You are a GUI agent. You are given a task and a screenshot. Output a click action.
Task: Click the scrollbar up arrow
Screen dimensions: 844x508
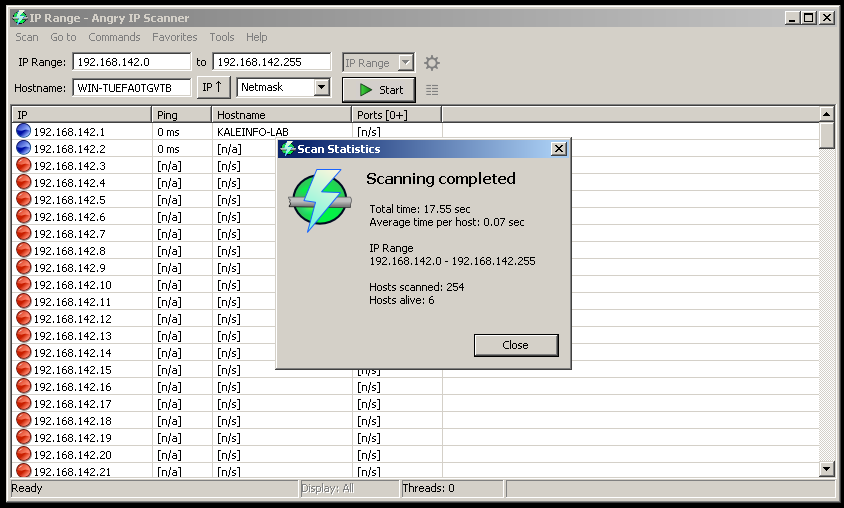[x=827, y=114]
